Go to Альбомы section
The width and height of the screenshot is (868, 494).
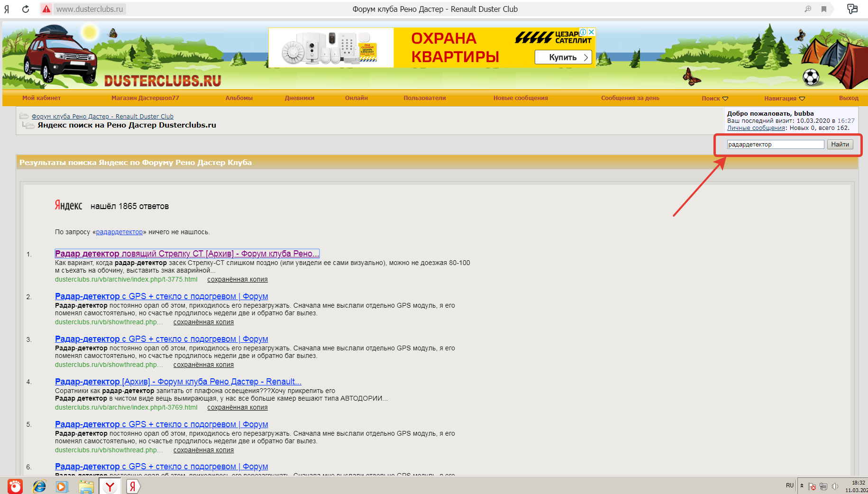coord(239,98)
